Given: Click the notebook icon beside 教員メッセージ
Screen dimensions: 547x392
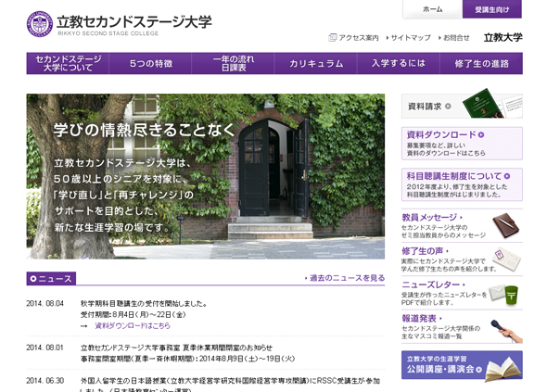Looking at the screenshot, I should point(506,225).
